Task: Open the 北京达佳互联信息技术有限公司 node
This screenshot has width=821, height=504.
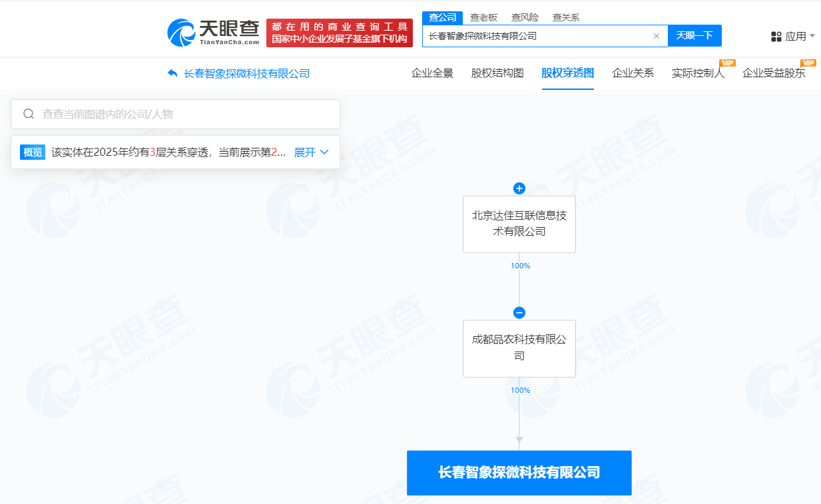Action: coord(519,224)
